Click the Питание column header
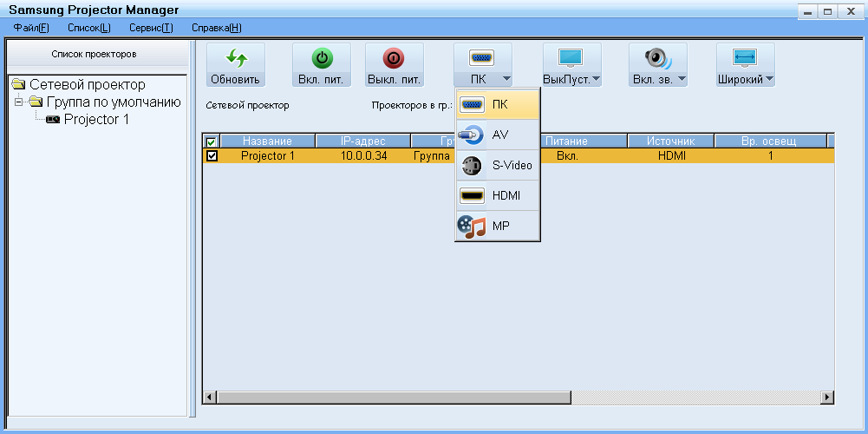 click(566, 141)
